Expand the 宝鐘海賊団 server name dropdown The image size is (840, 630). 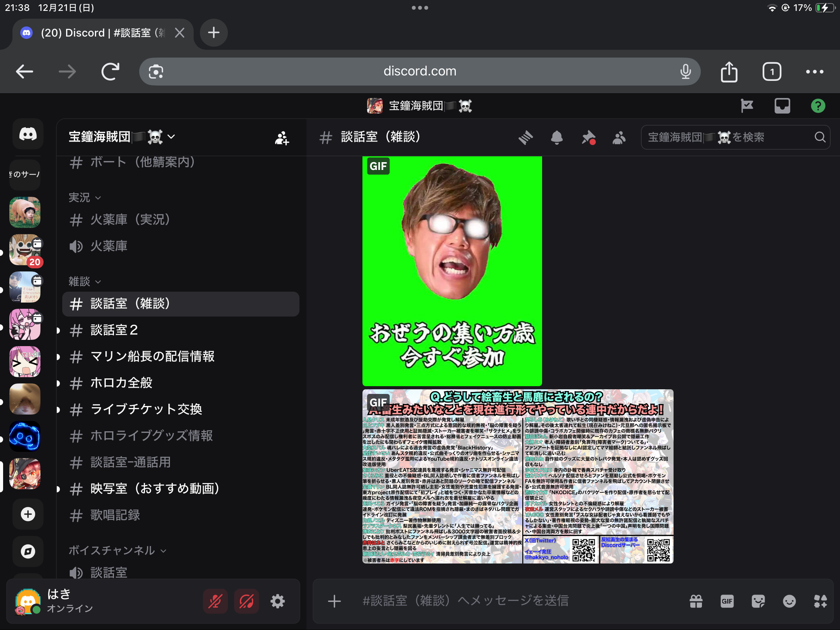point(121,137)
